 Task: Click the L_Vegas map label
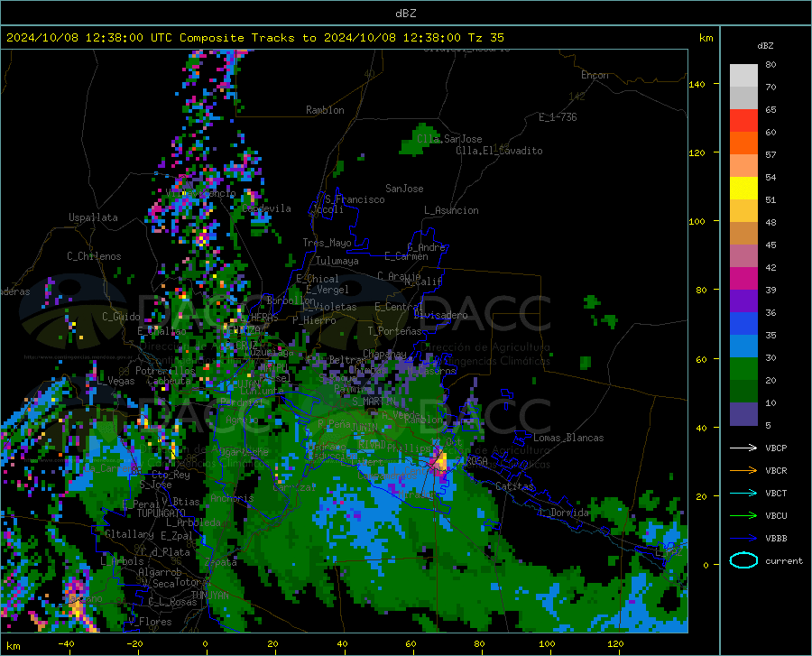(115, 381)
